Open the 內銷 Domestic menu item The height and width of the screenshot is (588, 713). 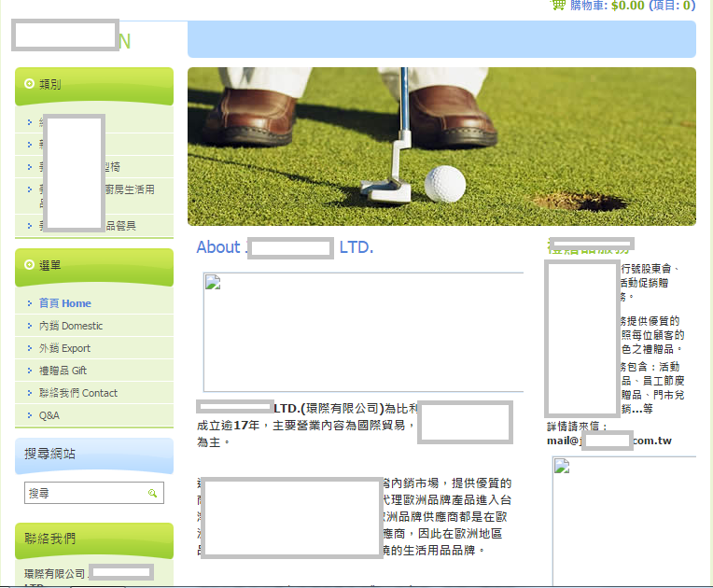pyautogui.click(x=71, y=326)
